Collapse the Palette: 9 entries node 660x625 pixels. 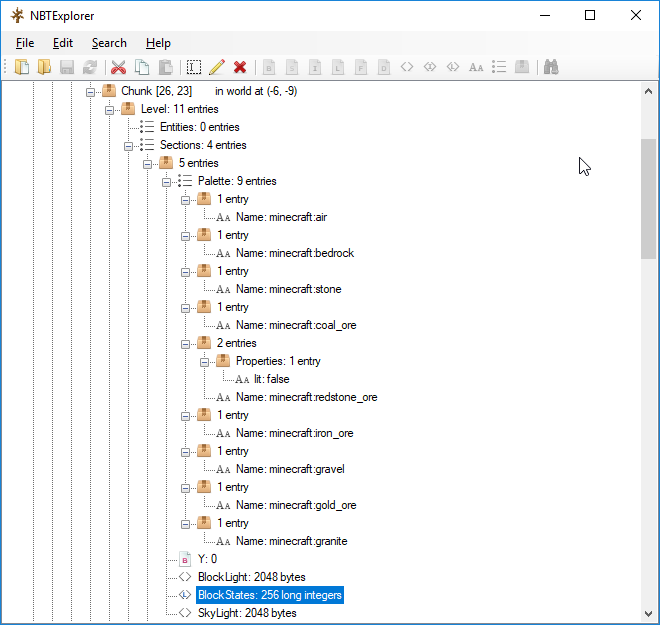point(166,181)
